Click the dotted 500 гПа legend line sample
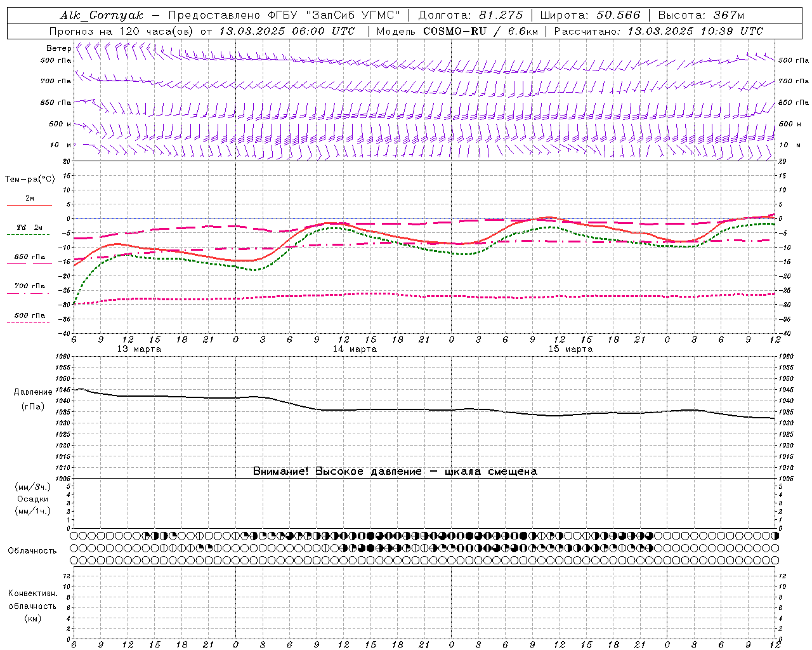The width and height of the screenshot is (812, 650). click(29, 322)
